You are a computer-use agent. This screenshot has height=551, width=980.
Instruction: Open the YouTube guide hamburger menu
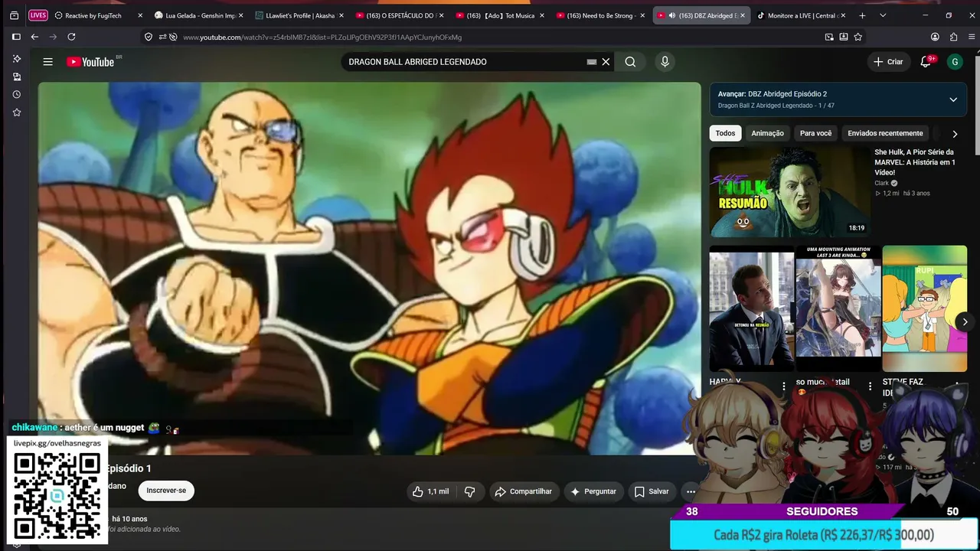coord(47,62)
